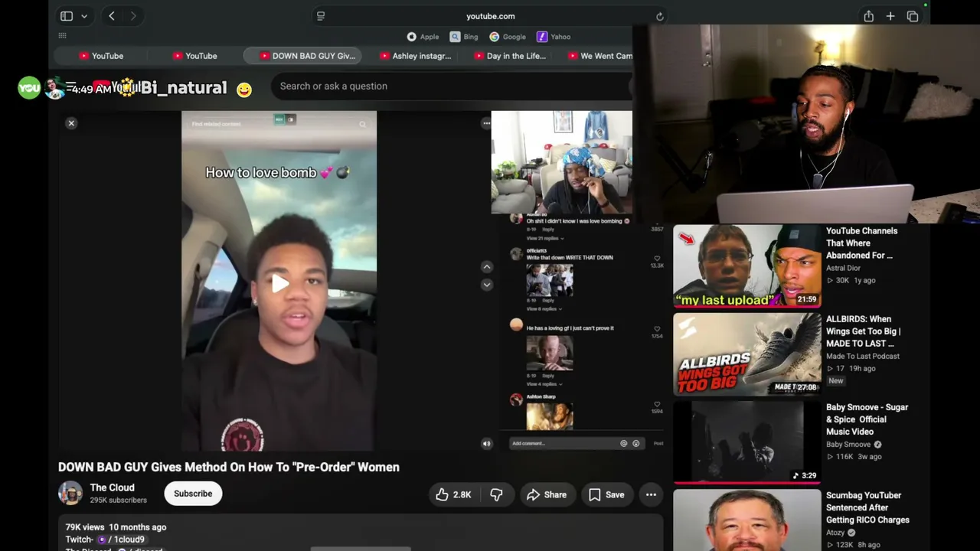Viewport: 980px width, 551px height.
Task: Open the Made To Last Podcast channel name
Action: coord(863,356)
